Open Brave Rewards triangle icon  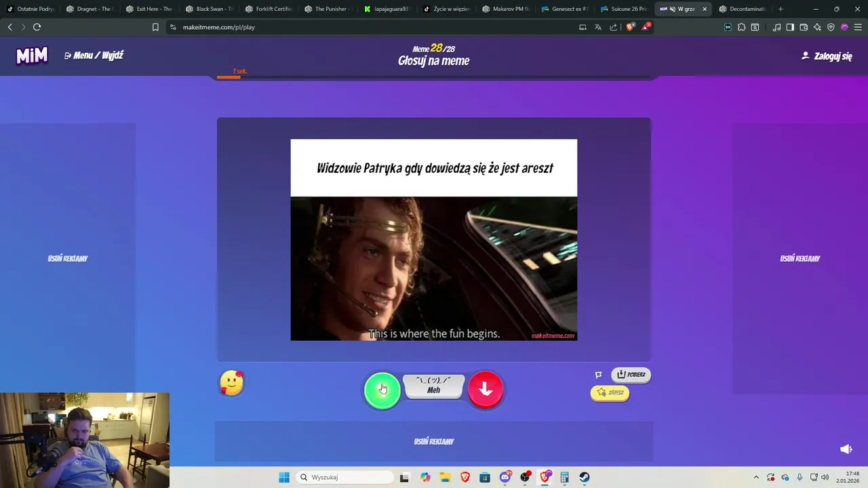click(x=646, y=27)
